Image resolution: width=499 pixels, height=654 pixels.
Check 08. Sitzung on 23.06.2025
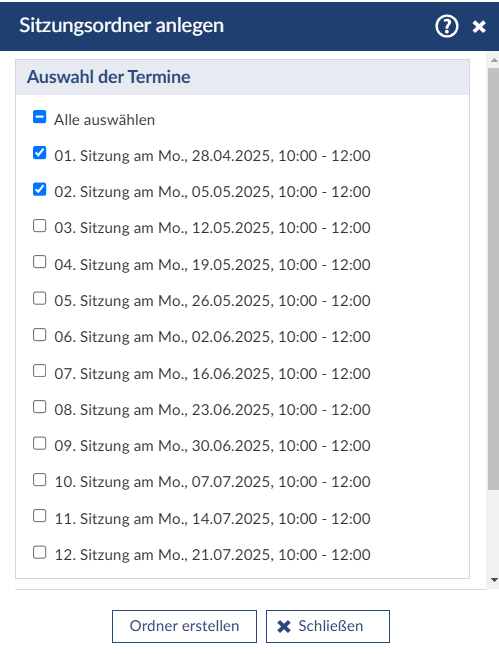[x=40, y=407]
